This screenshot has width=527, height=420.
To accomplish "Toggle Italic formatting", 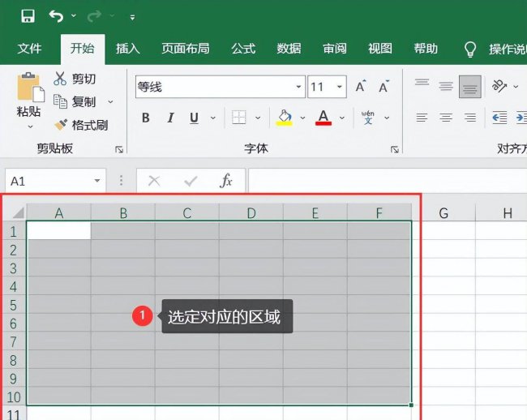I will (x=170, y=118).
